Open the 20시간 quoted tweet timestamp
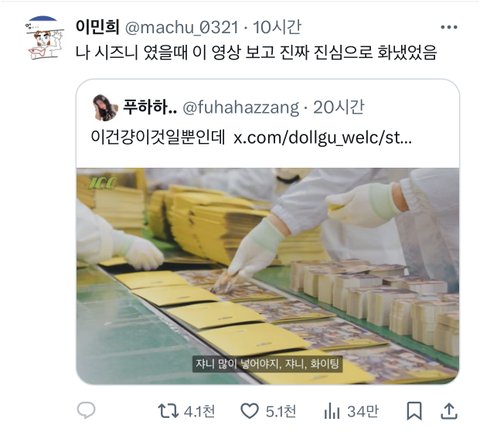Image resolution: width=480 pixels, height=435 pixels. point(338,107)
